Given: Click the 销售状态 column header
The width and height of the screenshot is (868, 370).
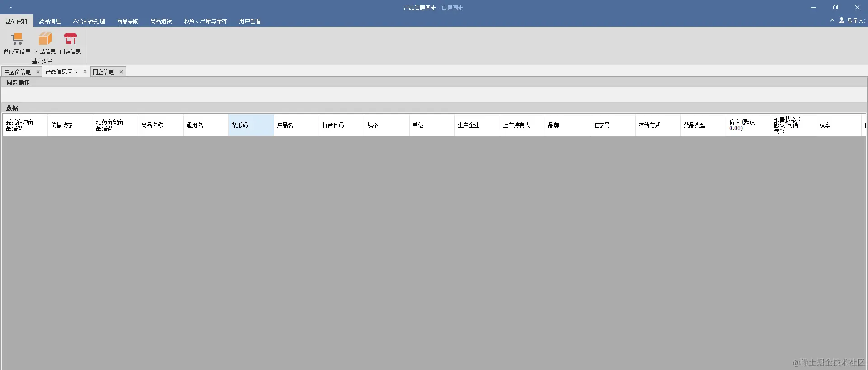Looking at the screenshot, I should click(793, 125).
